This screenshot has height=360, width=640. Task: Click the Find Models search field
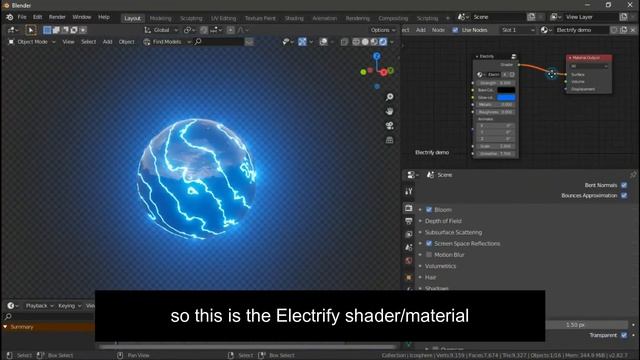(219, 42)
